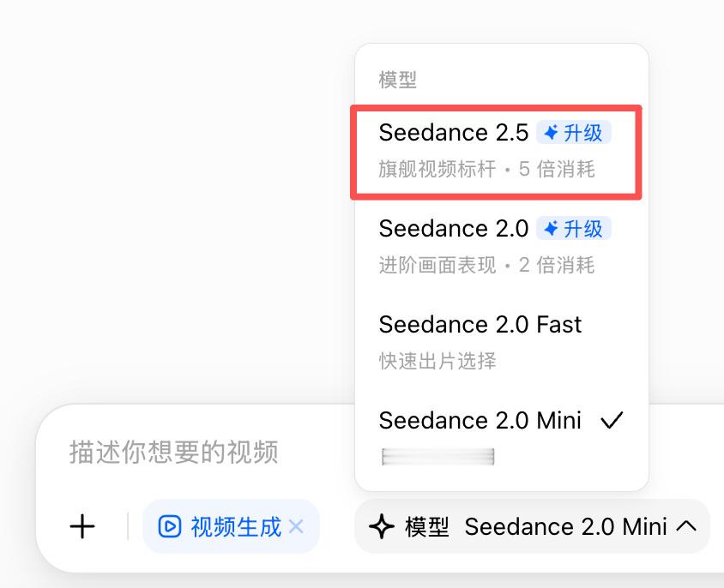Click the 视频生成 mode chip
Image resolution: width=724 pixels, height=588 pixels.
[x=231, y=526]
